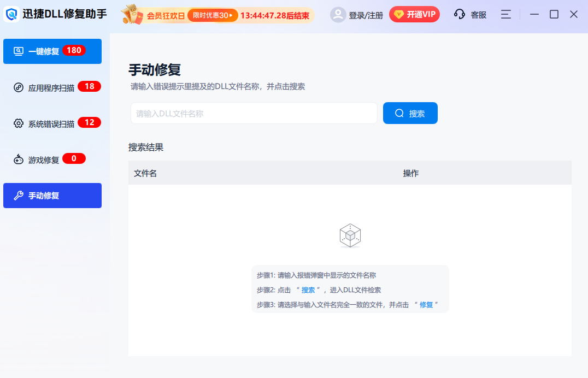Screen dimensions: 588x378
Task: Open customer service via the 客服 headset icon
Action: (458, 14)
